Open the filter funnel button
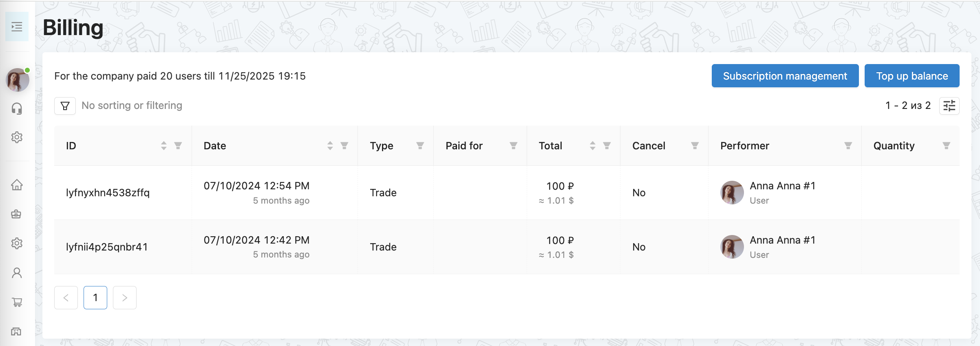Screen dimensions: 980x346 pyautogui.click(x=65, y=106)
